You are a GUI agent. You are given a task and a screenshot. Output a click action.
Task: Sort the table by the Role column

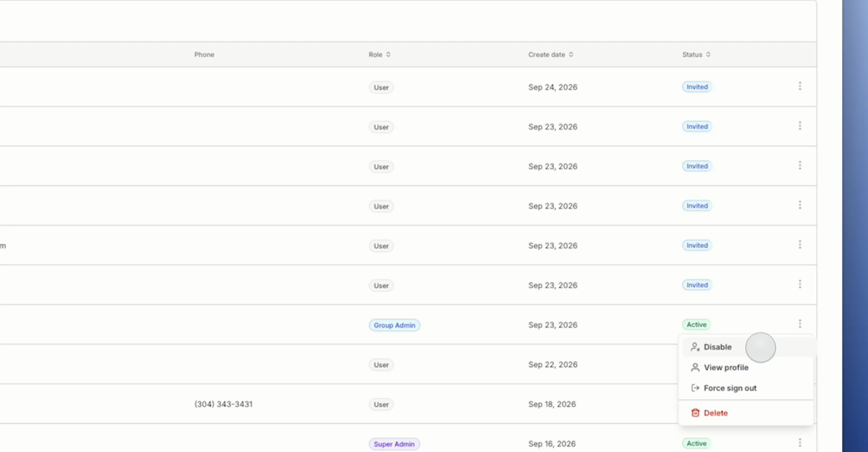[379, 55]
